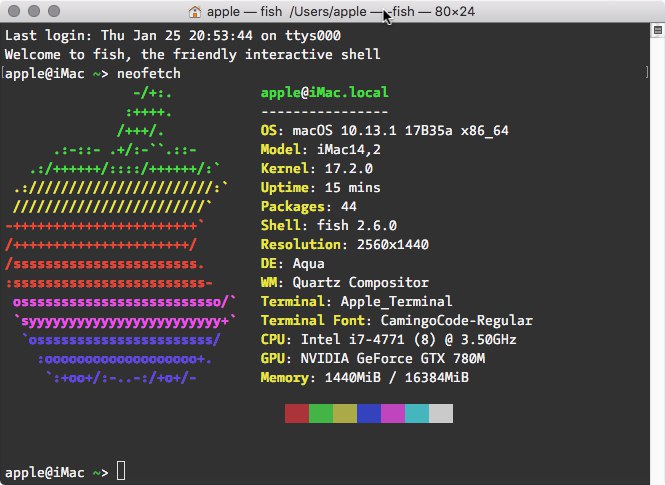665x485 pixels.
Task: Click the green color block
Action: point(320,414)
